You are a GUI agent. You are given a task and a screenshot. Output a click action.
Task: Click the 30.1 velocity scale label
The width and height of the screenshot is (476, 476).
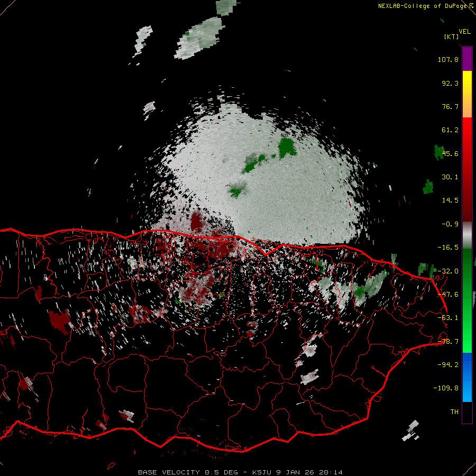[x=450, y=177]
